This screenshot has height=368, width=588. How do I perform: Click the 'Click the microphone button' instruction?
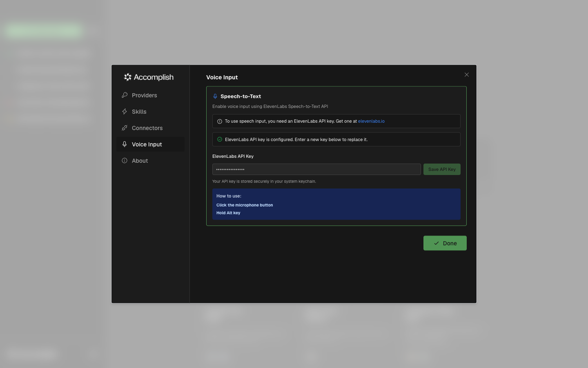pyautogui.click(x=245, y=205)
